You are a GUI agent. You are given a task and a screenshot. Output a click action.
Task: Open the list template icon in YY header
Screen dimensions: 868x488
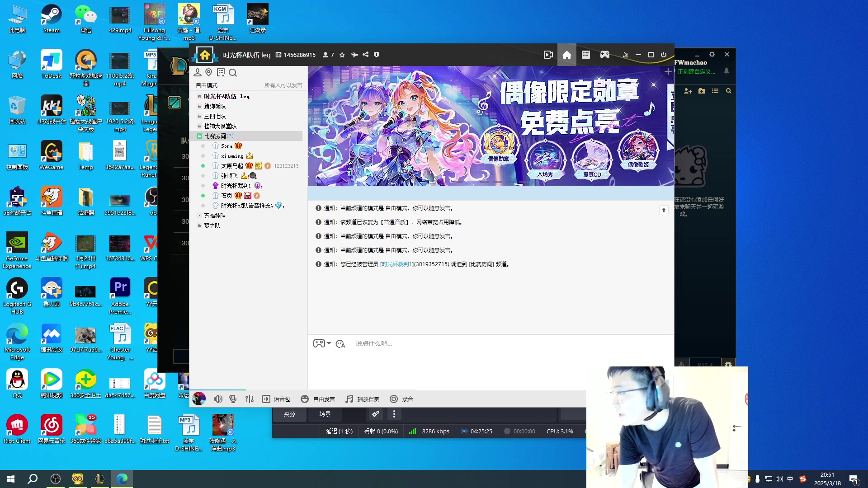tap(586, 55)
